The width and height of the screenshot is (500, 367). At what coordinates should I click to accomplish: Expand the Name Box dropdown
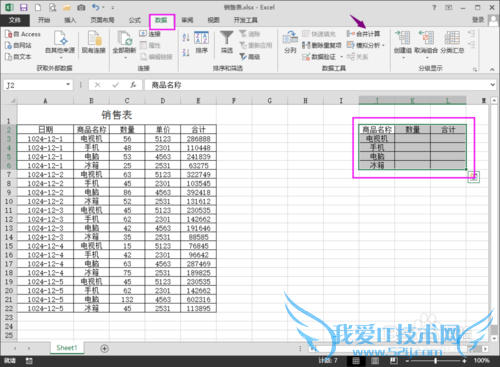point(68,85)
